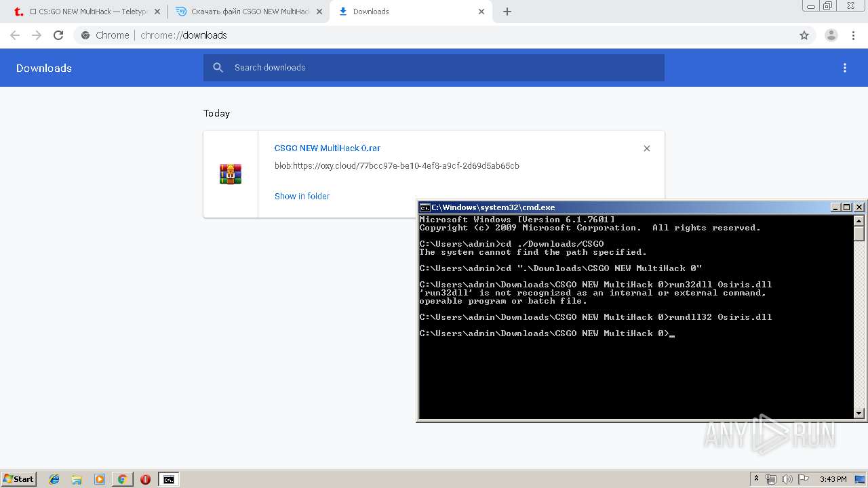Reload the downloads page
The image size is (868, 488).
coord(58,35)
